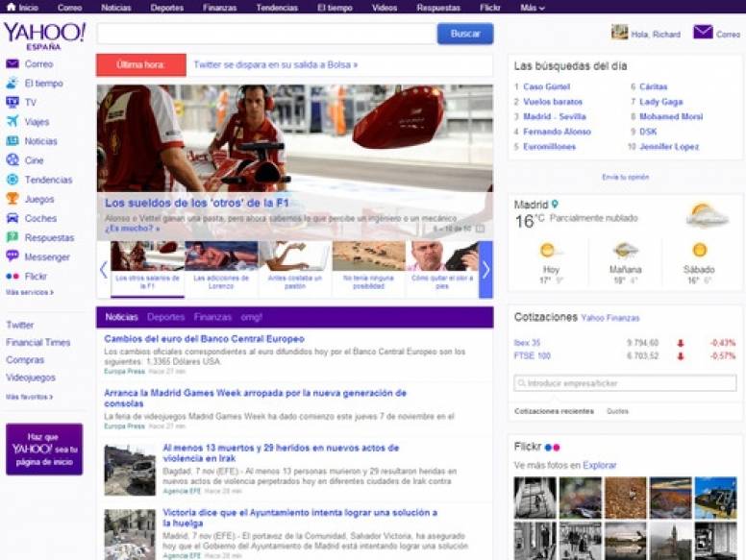Click the Messenger chat bubble icon
Screen dimensions: 746x560
(12, 256)
